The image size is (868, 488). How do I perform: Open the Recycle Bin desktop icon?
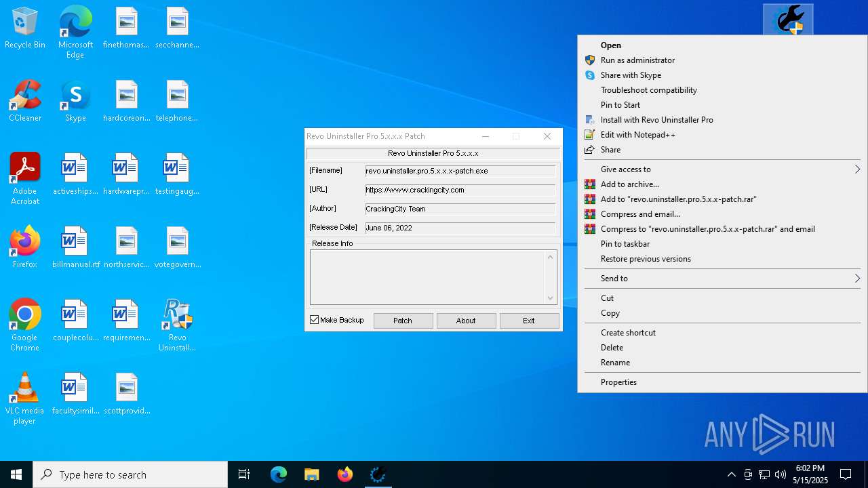tap(25, 28)
